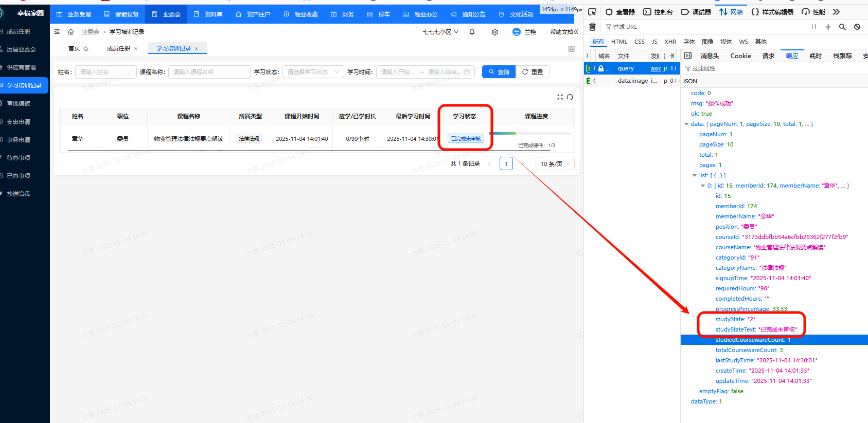This screenshot has height=423, width=868.
Task: Click the table refresh icon
Action: click(570, 97)
